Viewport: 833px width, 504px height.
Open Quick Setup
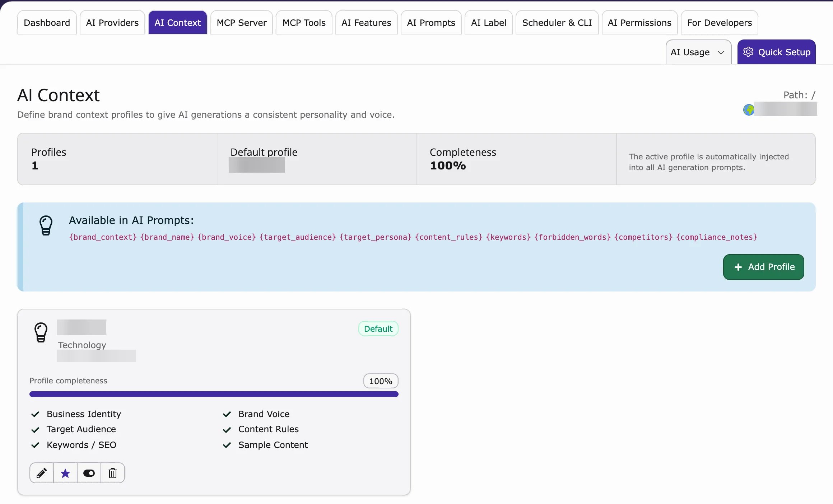777,52
